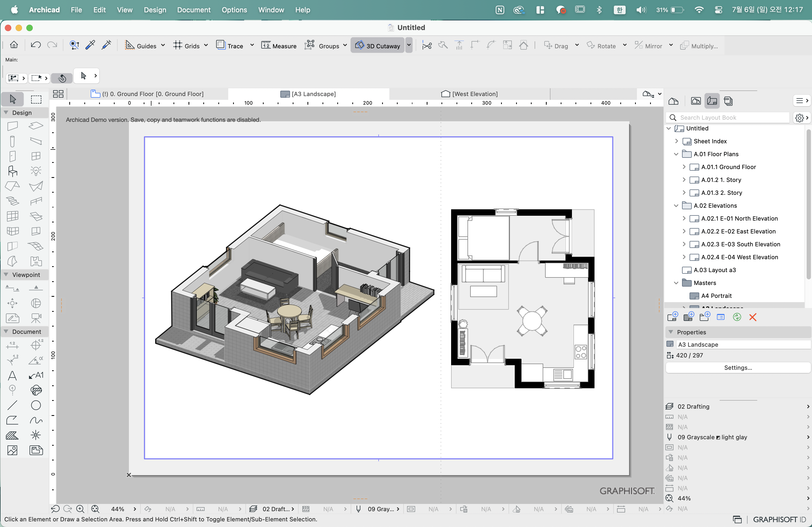Click the Measure button

(x=279, y=45)
